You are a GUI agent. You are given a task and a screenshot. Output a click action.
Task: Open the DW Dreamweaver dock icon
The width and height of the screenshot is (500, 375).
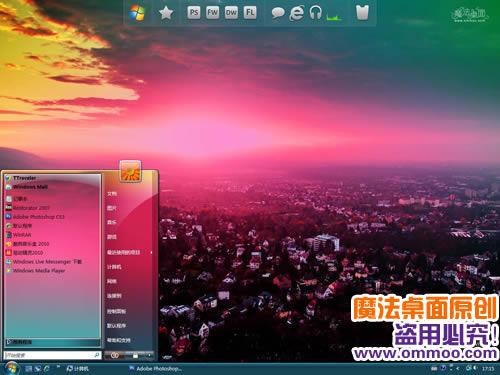point(231,13)
